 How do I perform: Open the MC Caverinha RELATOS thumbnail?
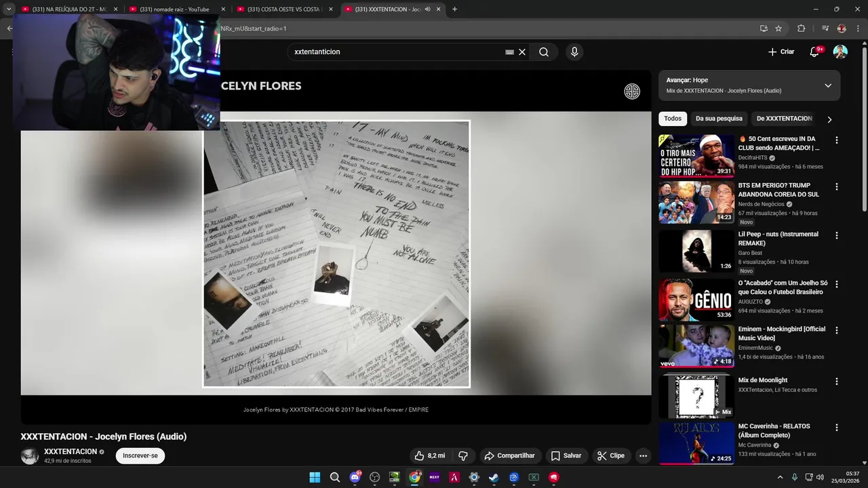pos(696,443)
